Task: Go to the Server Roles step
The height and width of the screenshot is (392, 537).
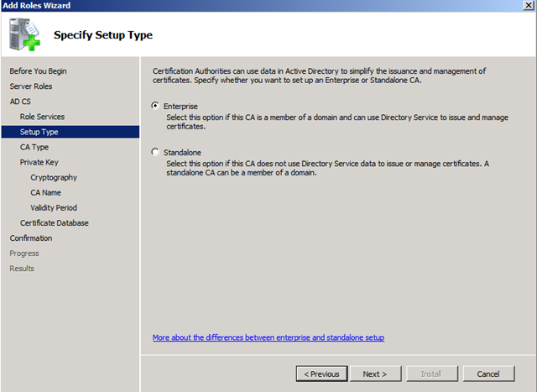Action: pos(31,86)
